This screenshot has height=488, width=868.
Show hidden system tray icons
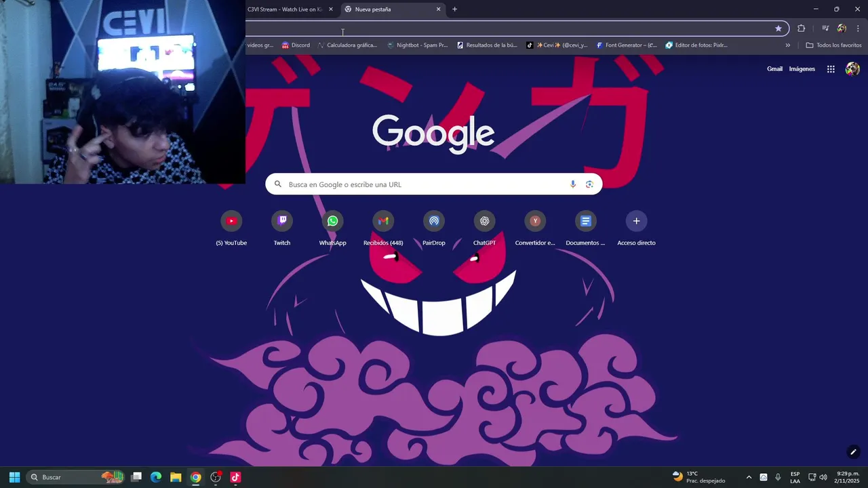tap(749, 477)
